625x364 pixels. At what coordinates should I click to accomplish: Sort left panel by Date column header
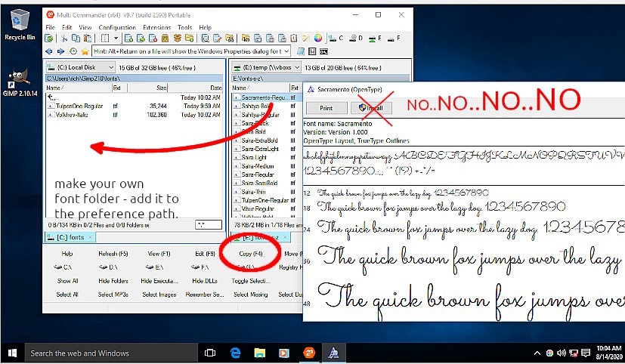[x=195, y=88]
